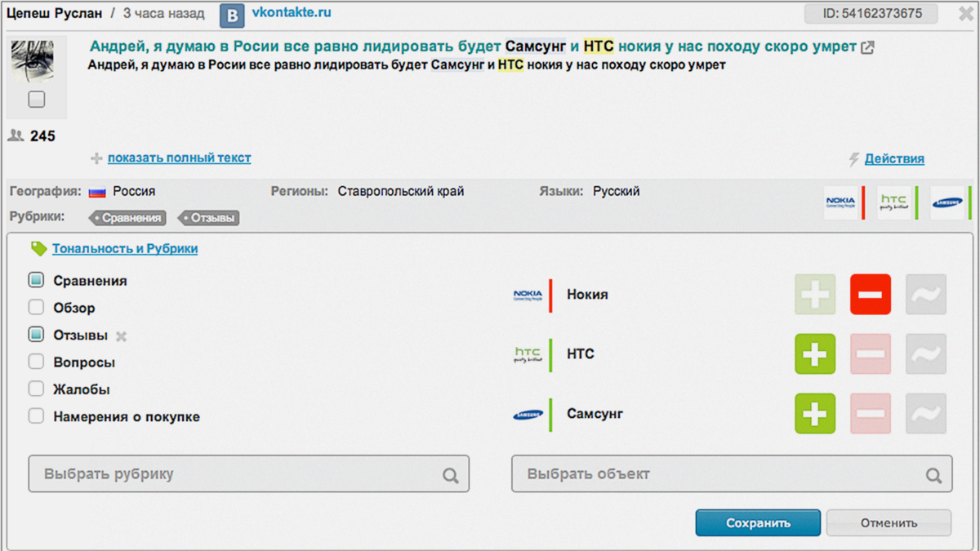Close the post panel with X

tap(965, 14)
